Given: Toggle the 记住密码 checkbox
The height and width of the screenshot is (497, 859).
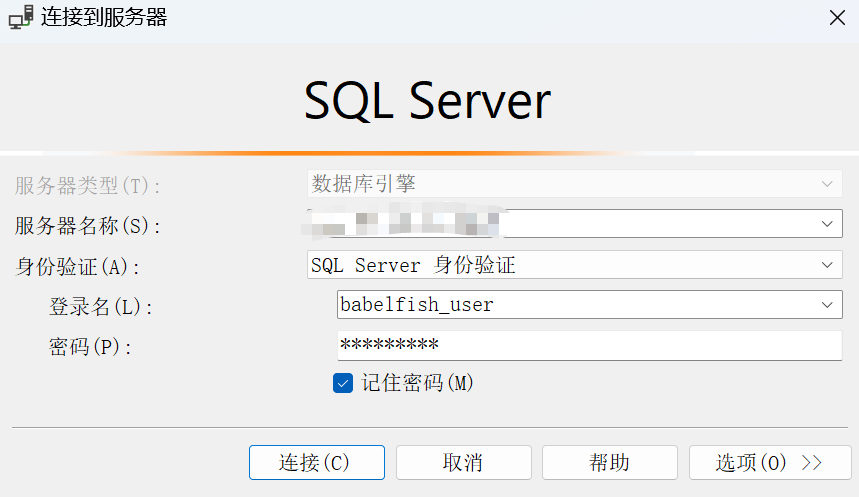Looking at the screenshot, I should pos(343,383).
